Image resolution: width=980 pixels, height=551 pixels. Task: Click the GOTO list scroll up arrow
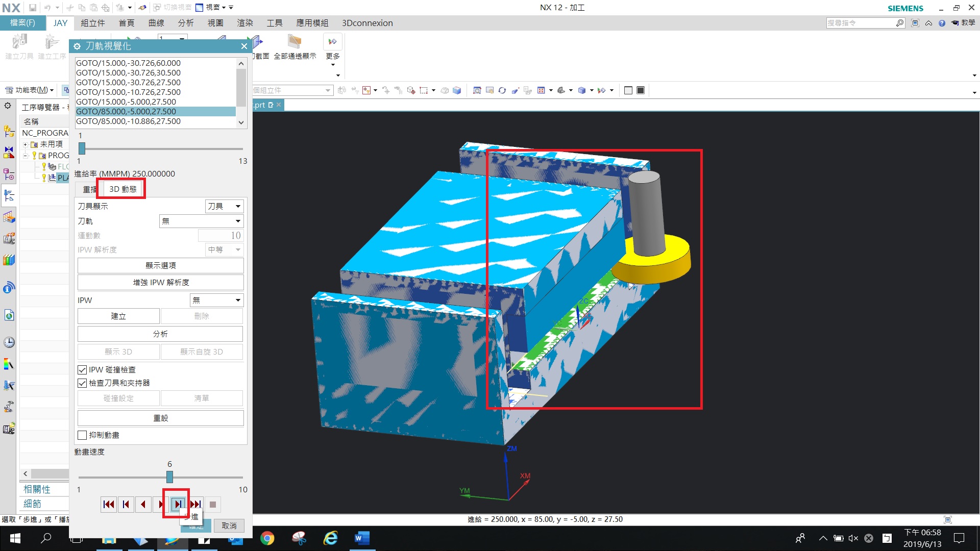(241, 63)
